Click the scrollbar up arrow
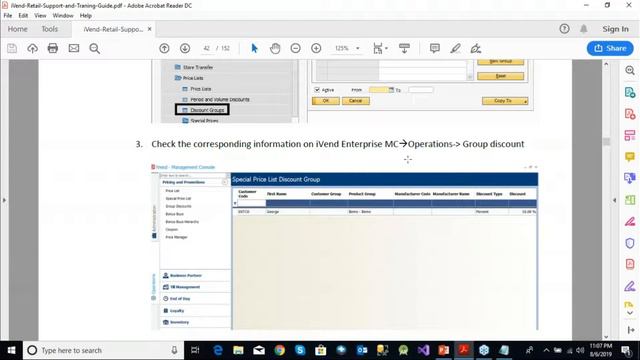 click(x=606, y=64)
